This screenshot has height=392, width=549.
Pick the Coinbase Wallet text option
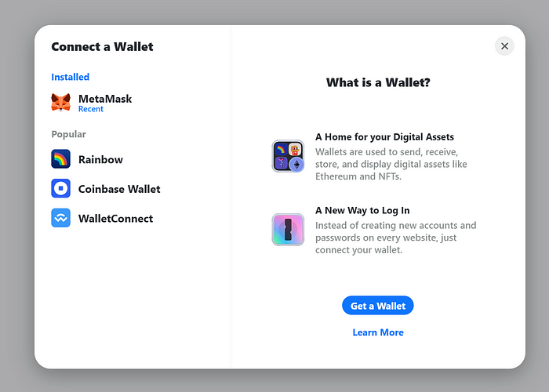point(119,189)
